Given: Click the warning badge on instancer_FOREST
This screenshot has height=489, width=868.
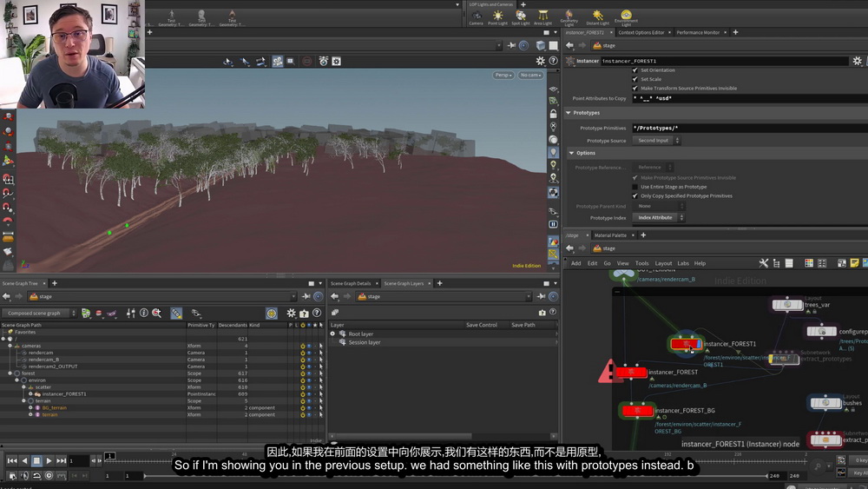Looking at the screenshot, I should (x=609, y=371).
